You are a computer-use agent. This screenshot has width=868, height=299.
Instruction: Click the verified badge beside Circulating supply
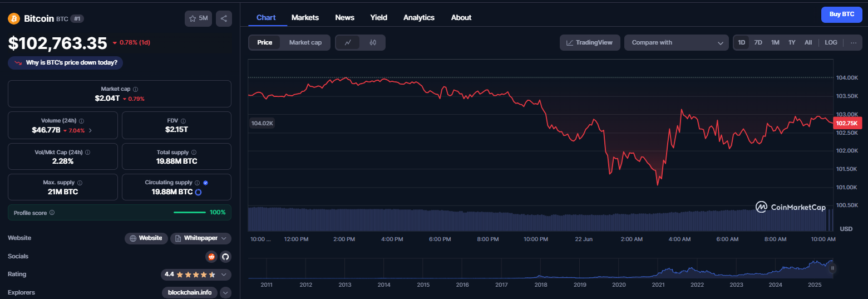(x=206, y=183)
